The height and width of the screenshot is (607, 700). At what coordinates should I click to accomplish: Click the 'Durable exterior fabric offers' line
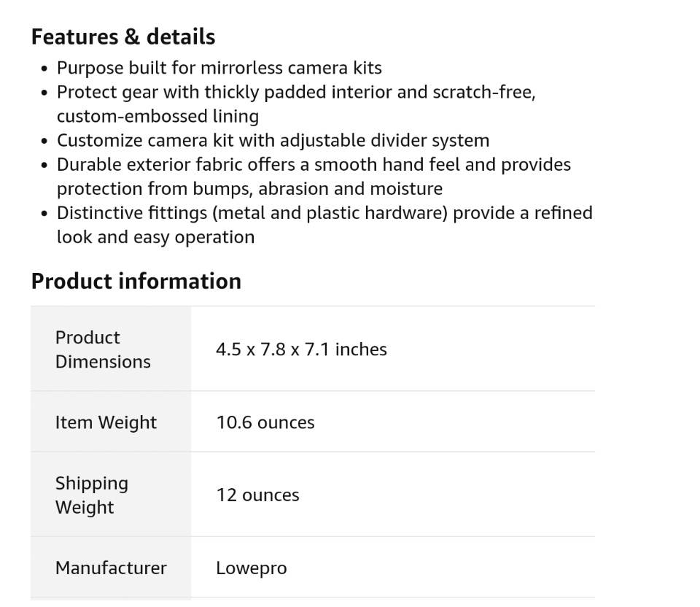(314, 164)
